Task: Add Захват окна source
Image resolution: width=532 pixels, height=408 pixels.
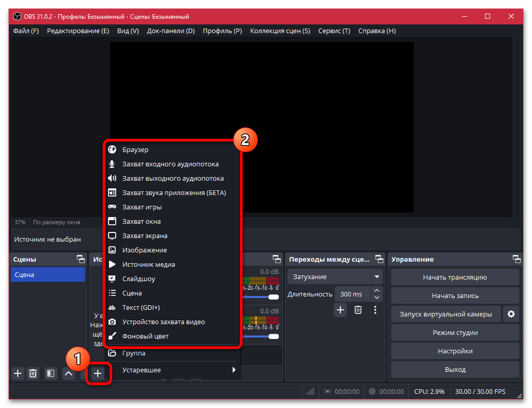Action: pos(172,221)
